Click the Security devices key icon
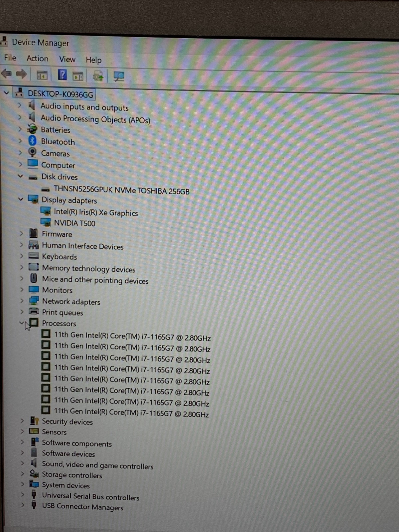Image resolution: width=399 pixels, height=532 pixels. [x=34, y=421]
